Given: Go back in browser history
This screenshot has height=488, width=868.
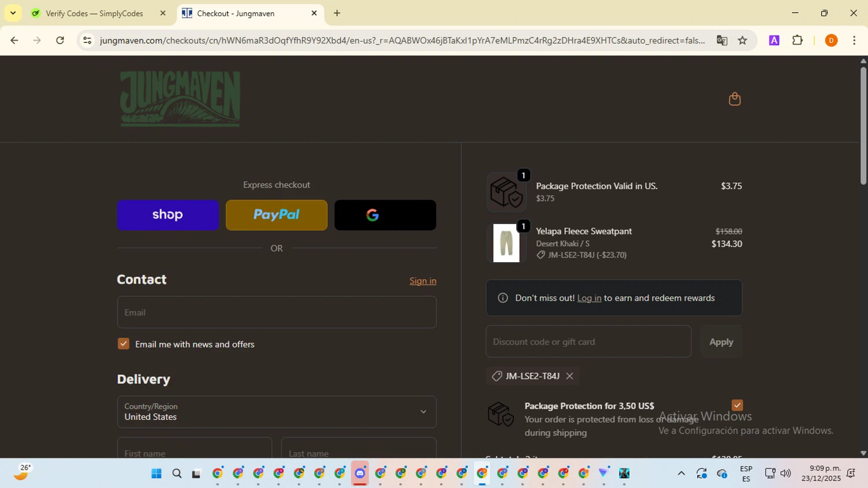Looking at the screenshot, I should [14, 41].
